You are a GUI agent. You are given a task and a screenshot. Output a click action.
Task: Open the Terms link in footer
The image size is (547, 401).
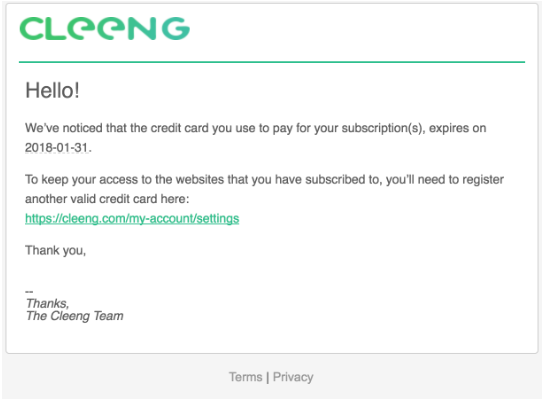tap(246, 377)
